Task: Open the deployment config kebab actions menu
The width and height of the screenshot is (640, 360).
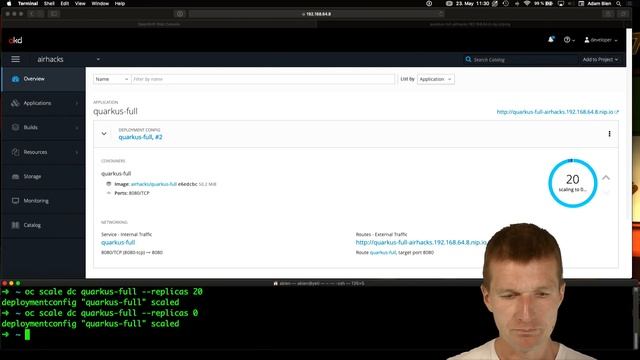Action: [609, 134]
